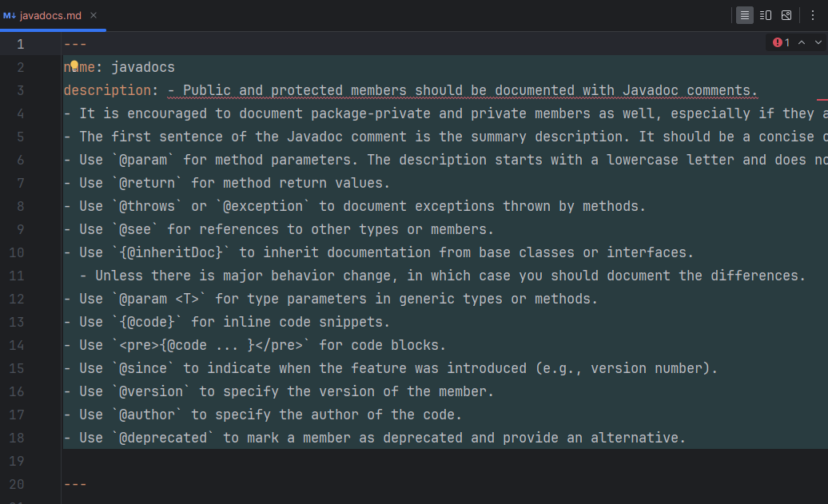This screenshot has width=828, height=504.
Task: Click the yellow intention lightbulb on line 2
Action: click(x=74, y=65)
